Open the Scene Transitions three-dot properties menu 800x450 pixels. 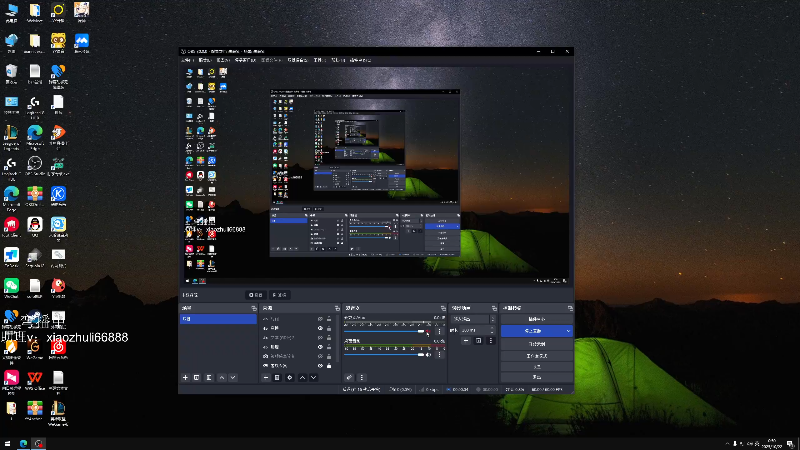[491, 341]
